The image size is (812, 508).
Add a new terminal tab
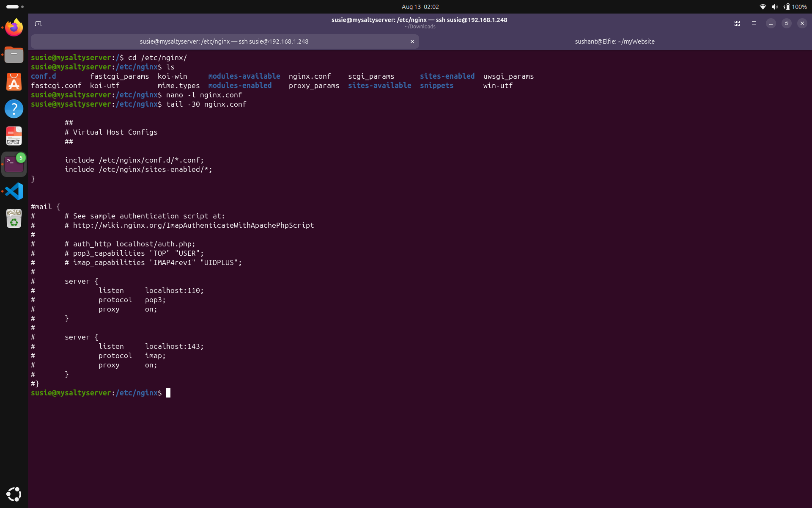[38, 23]
